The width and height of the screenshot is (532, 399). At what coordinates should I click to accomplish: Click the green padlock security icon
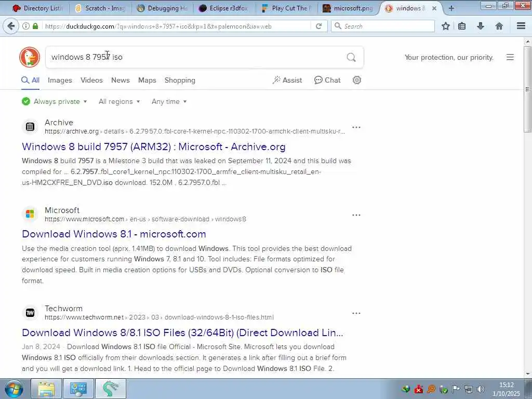point(35,26)
